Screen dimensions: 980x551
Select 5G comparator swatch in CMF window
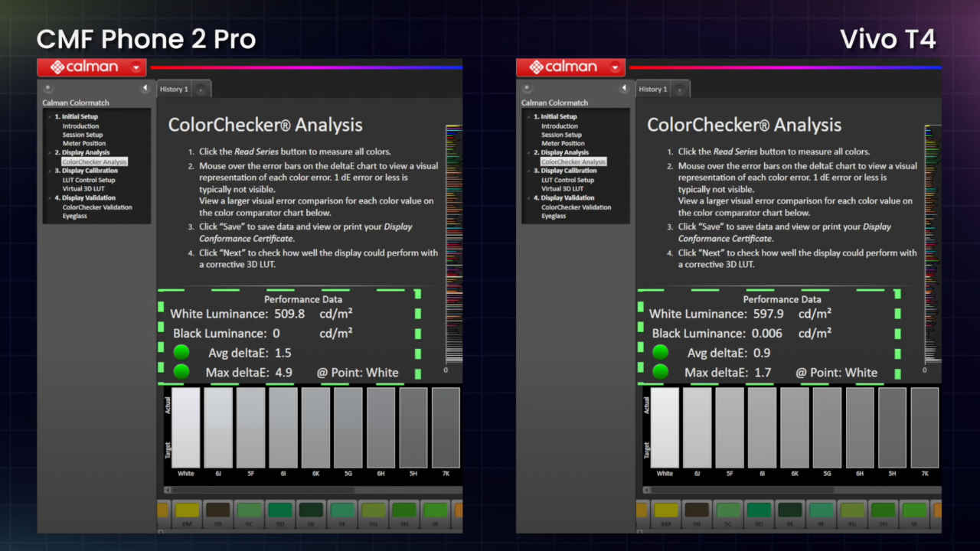pyautogui.click(x=348, y=428)
